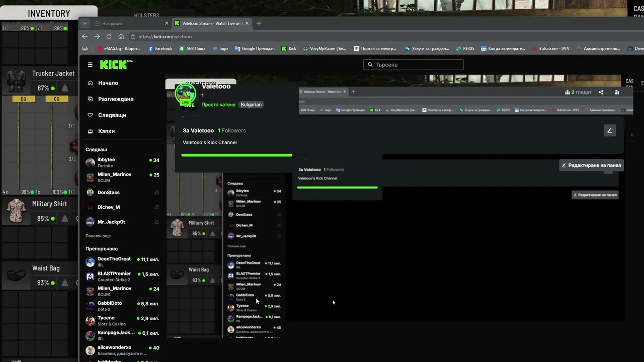Screen dimensions: 644x362
Task: Open alicewonderxo recommended channel
Action: click(x=122, y=350)
